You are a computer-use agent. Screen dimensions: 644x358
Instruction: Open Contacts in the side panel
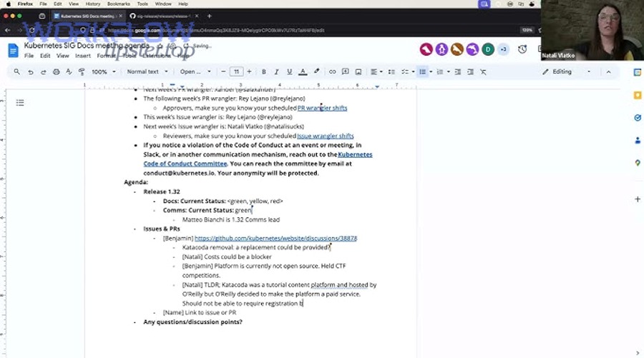(638, 140)
